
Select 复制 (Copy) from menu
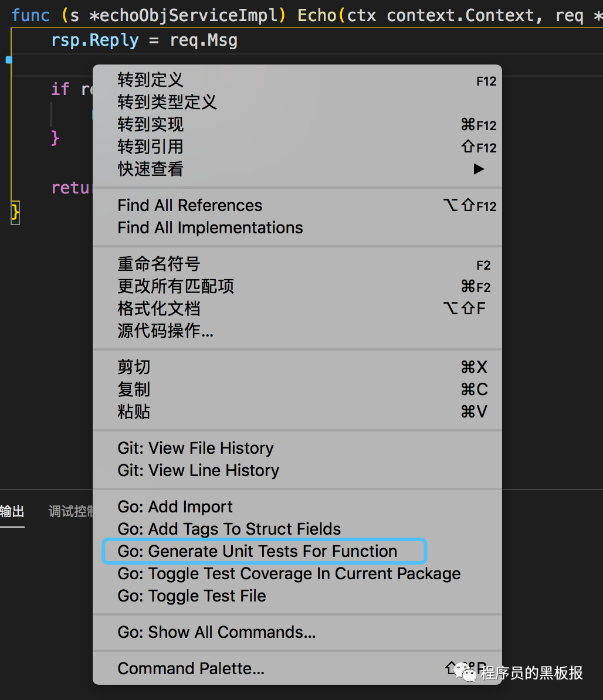(x=134, y=389)
